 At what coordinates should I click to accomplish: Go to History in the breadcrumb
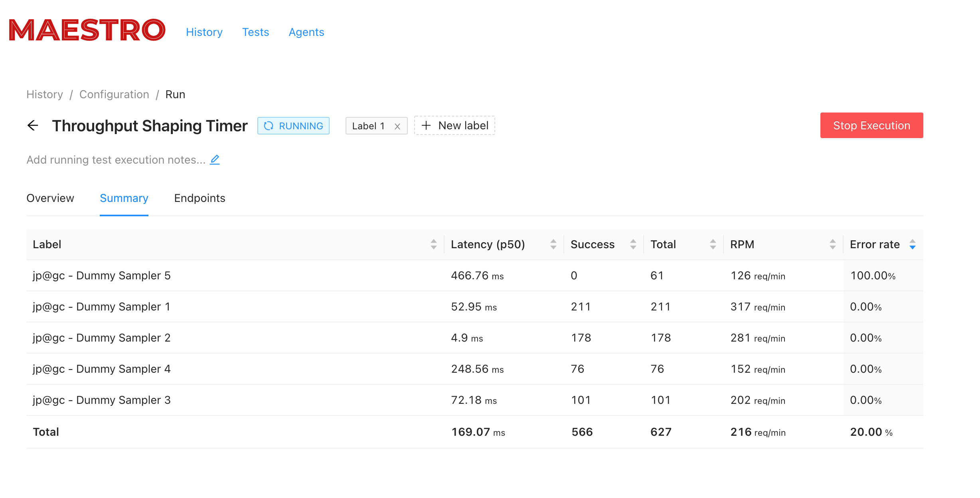coord(45,94)
